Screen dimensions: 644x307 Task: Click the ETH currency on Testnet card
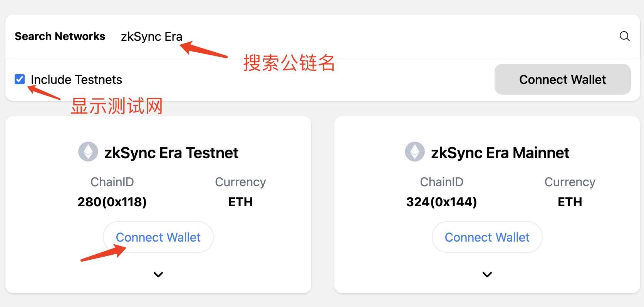[240, 202]
